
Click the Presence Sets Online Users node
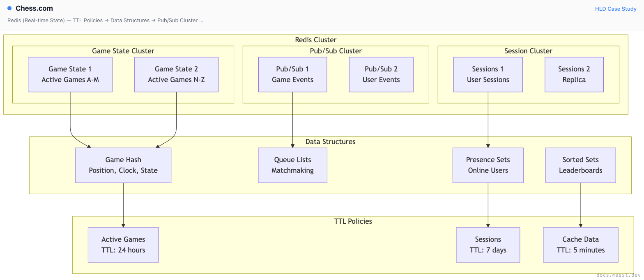coord(488,165)
